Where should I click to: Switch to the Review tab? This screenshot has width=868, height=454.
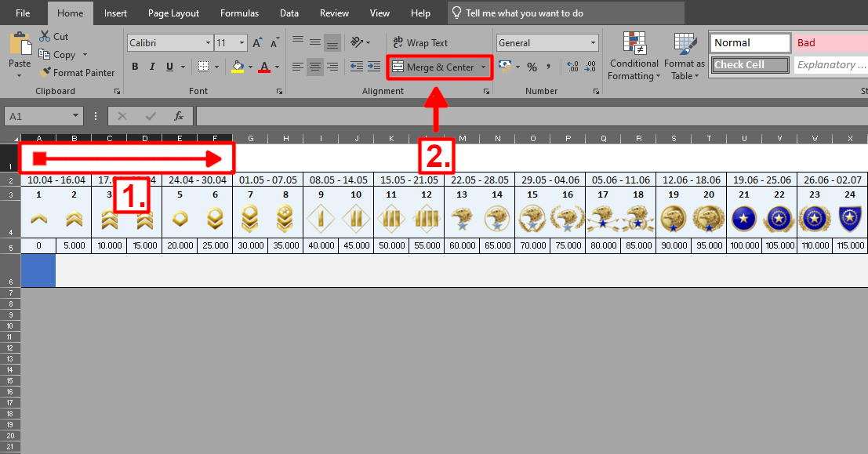click(x=334, y=13)
